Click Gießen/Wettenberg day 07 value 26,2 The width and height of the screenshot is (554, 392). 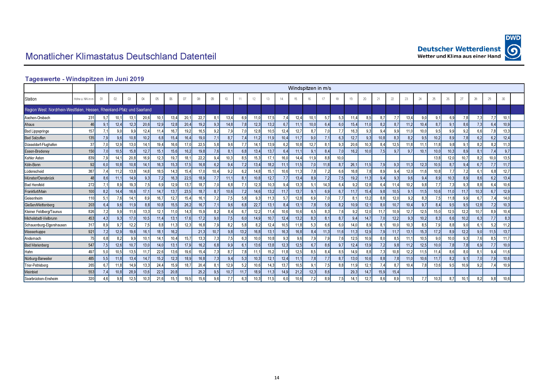(x=188, y=205)
